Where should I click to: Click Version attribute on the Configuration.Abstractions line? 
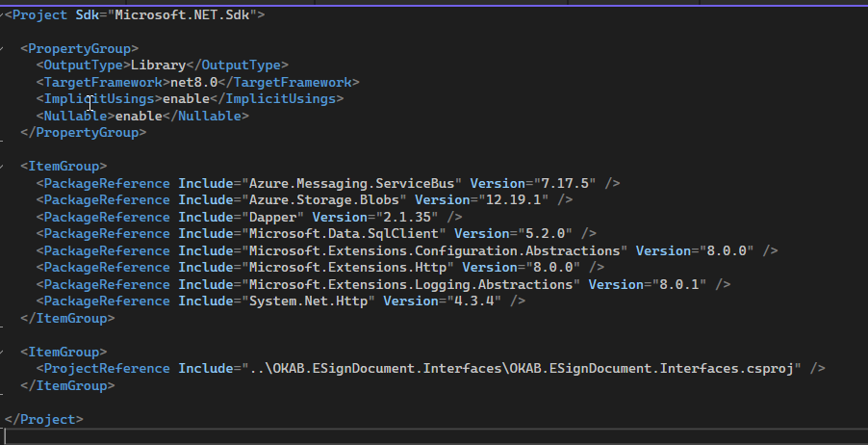coord(663,251)
